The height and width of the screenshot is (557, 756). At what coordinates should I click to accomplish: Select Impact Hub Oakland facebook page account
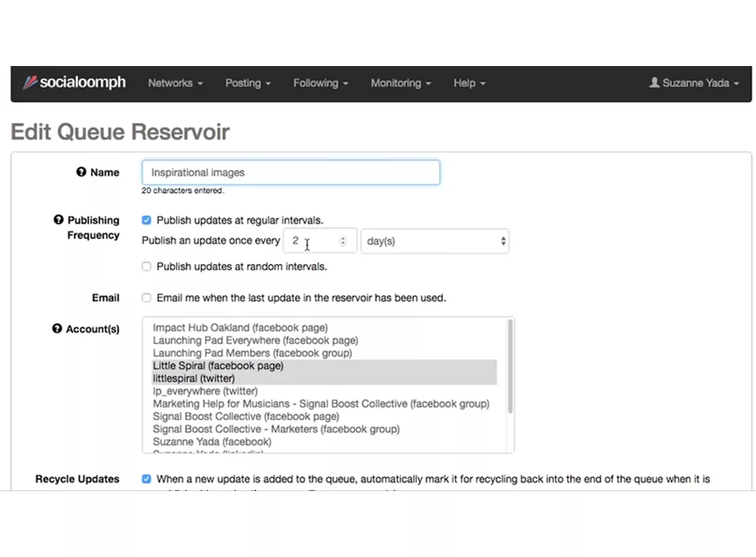(x=240, y=328)
